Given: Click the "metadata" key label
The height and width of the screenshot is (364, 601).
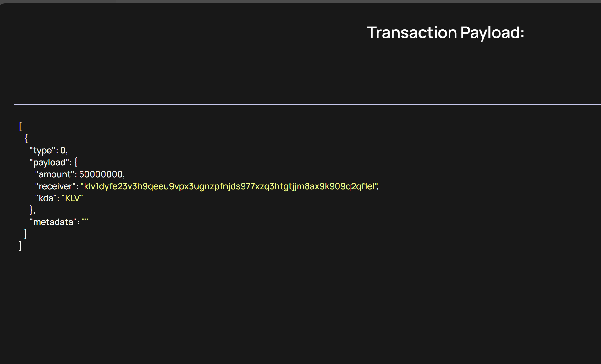Looking at the screenshot, I should [53, 222].
